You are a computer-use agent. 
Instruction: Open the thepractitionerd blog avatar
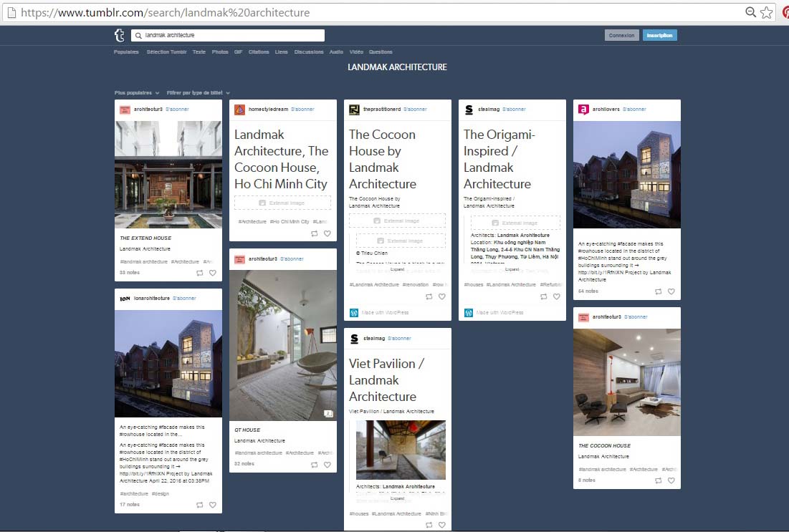click(354, 110)
